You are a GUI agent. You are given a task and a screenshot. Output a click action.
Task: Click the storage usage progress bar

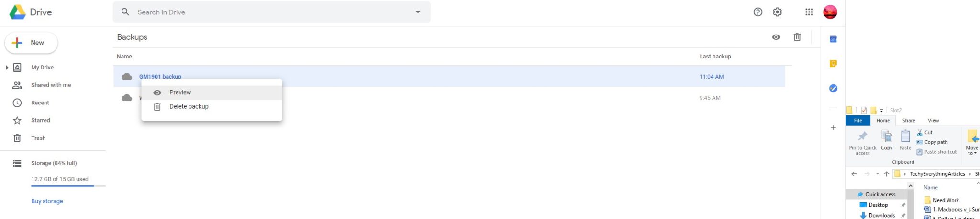(68, 186)
